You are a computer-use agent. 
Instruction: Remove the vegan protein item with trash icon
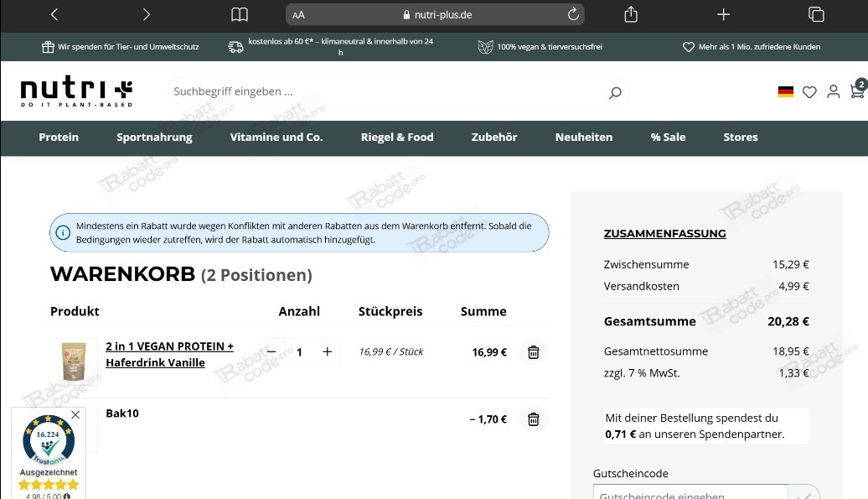[x=533, y=352]
